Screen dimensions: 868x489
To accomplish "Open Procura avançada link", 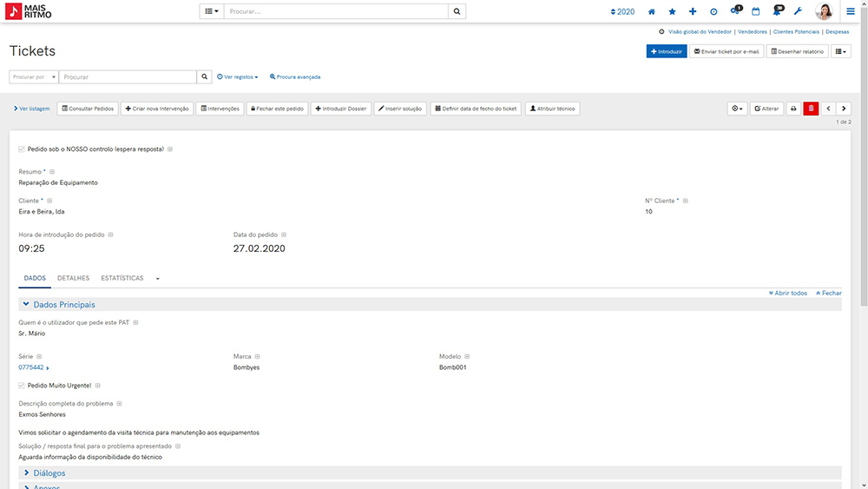I will coord(295,77).
